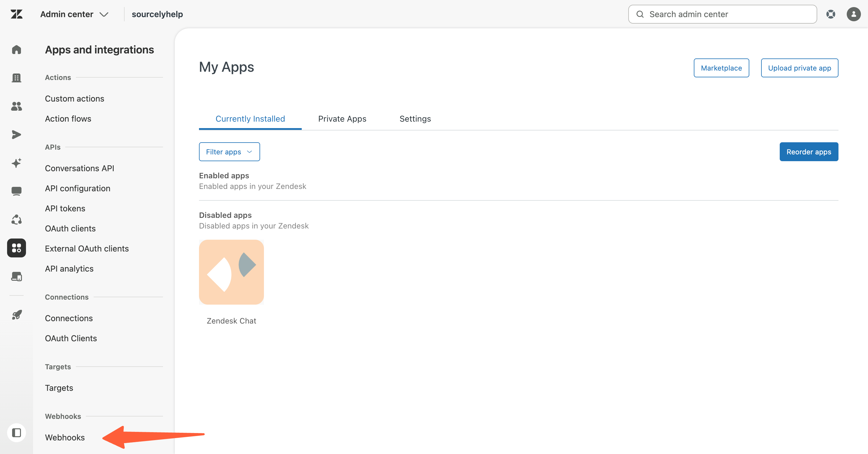
Task: Open Custom actions in the sidebar
Action: pyautogui.click(x=74, y=99)
